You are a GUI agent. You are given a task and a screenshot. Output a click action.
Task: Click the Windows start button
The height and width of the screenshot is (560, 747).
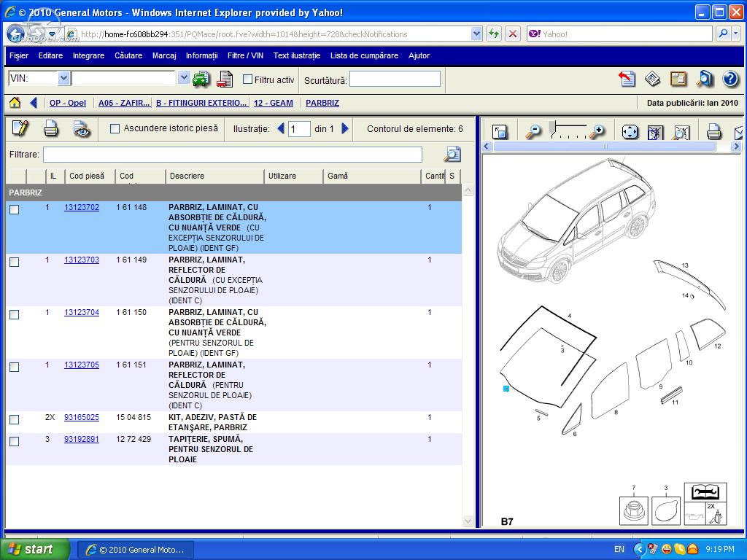pyautogui.click(x=35, y=549)
